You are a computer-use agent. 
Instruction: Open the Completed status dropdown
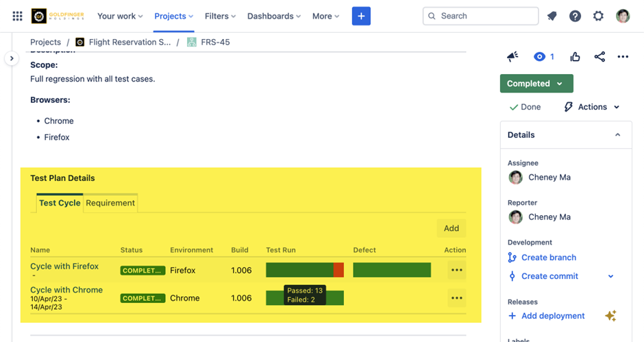pos(536,84)
